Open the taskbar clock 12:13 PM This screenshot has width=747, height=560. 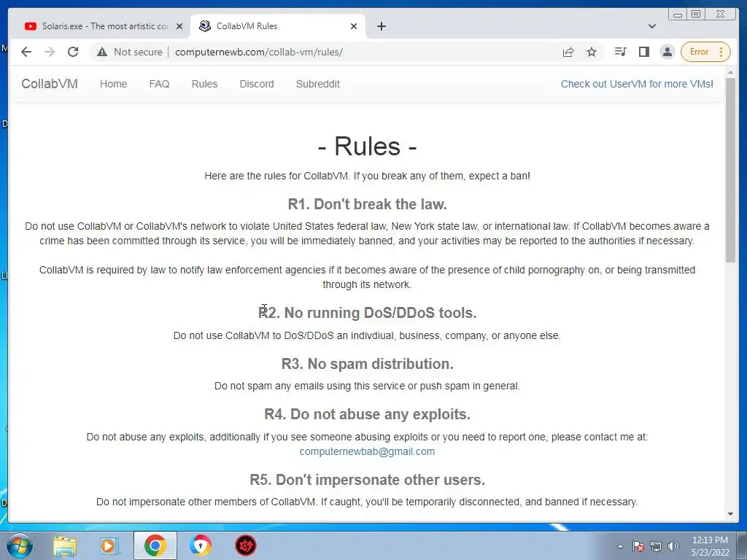coord(711,546)
